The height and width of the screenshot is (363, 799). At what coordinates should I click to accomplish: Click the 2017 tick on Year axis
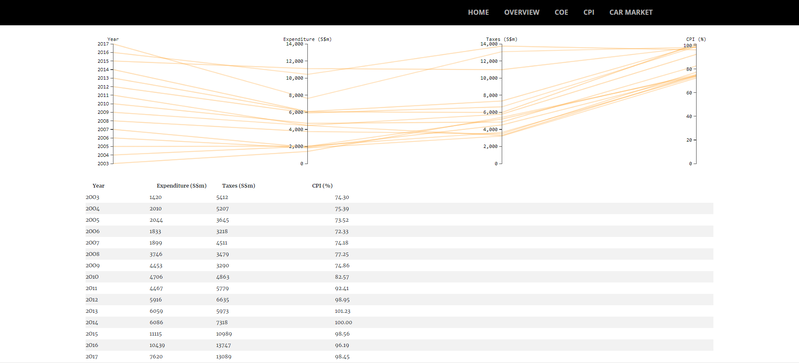coord(103,44)
